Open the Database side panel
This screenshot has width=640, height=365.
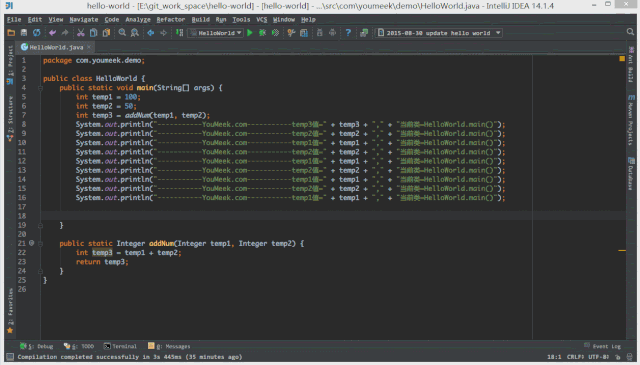coord(631,173)
